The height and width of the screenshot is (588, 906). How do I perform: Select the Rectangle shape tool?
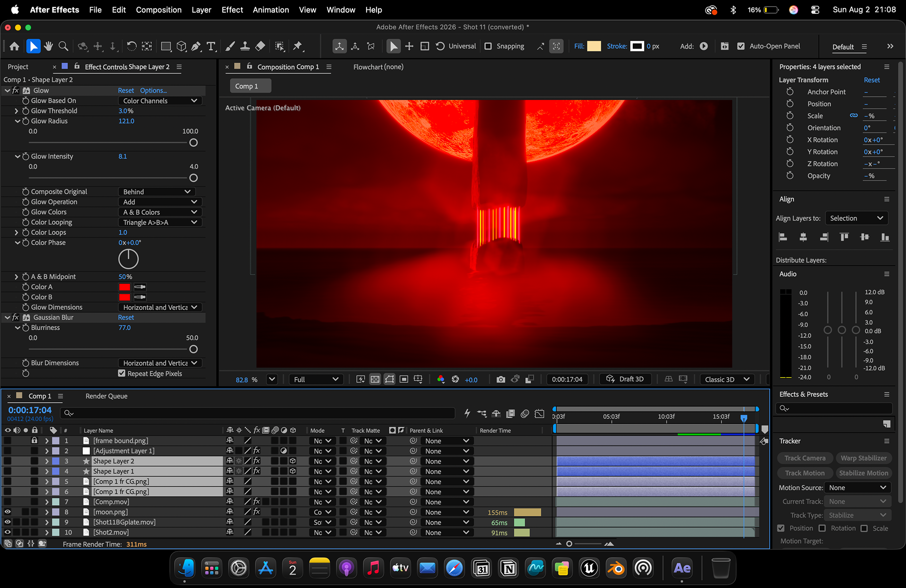pyautogui.click(x=166, y=46)
